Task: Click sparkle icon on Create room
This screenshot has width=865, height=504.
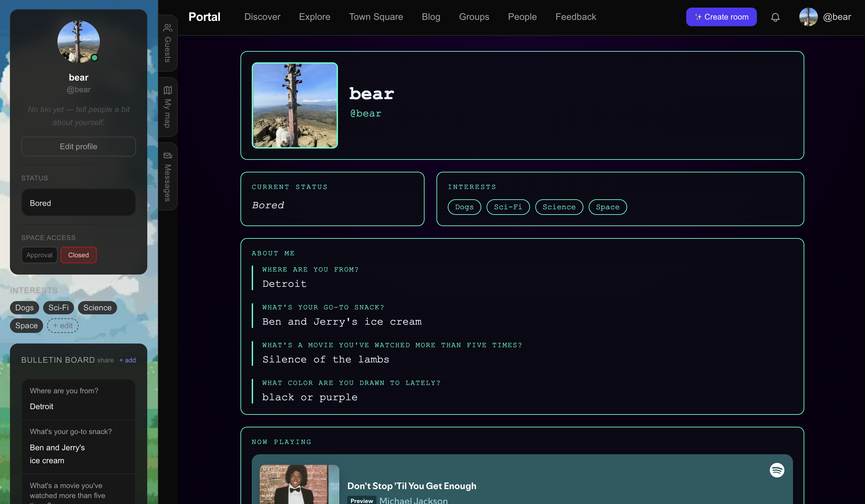Action: click(x=698, y=17)
